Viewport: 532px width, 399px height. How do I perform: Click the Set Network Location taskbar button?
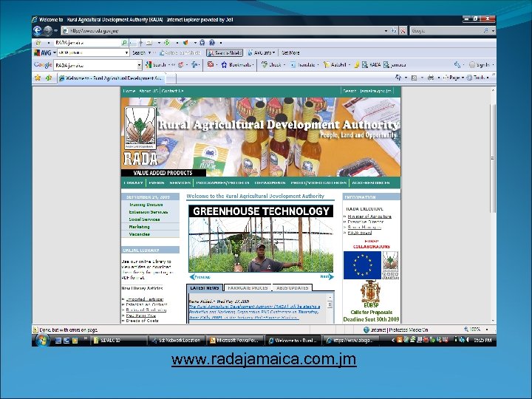coord(177,341)
